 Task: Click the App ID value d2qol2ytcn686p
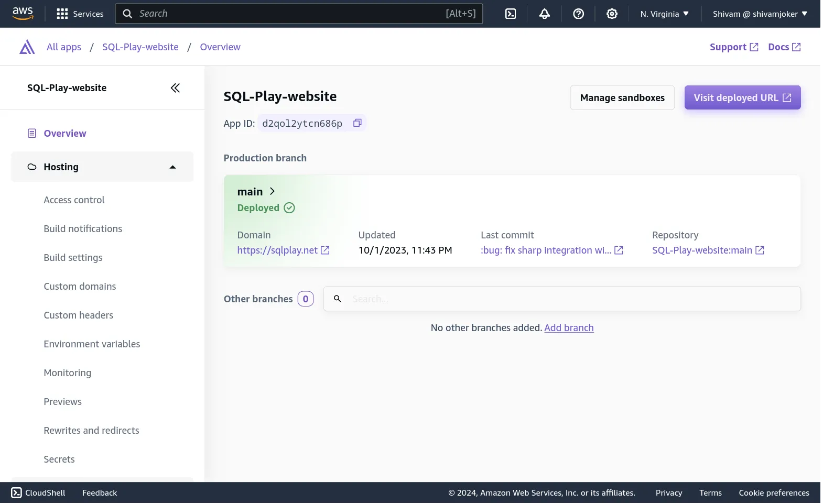pos(302,124)
